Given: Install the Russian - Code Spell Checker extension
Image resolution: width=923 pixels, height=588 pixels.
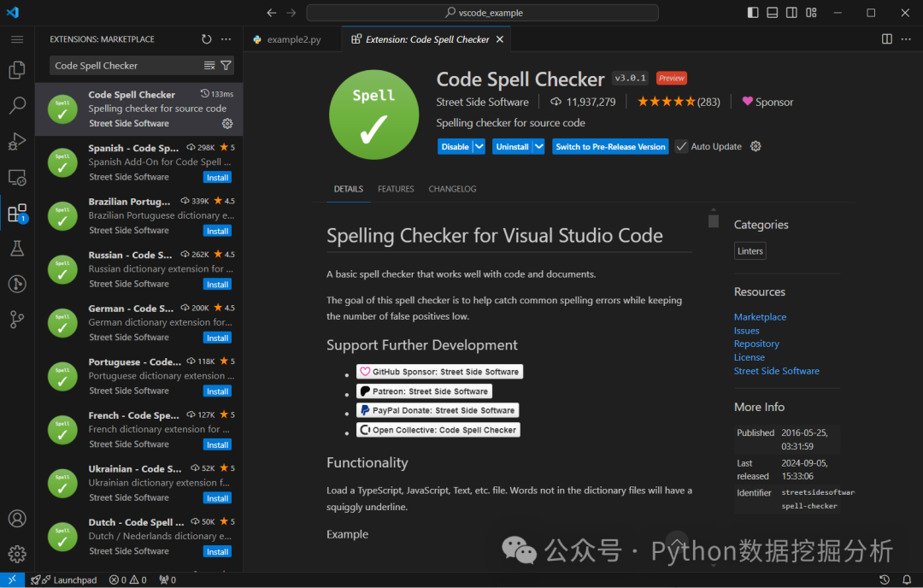Looking at the screenshot, I should 217,285.
